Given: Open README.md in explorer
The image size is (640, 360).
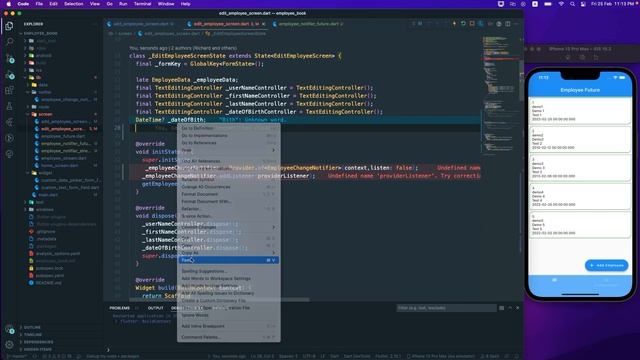Looking at the screenshot, I should coord(49,283).
